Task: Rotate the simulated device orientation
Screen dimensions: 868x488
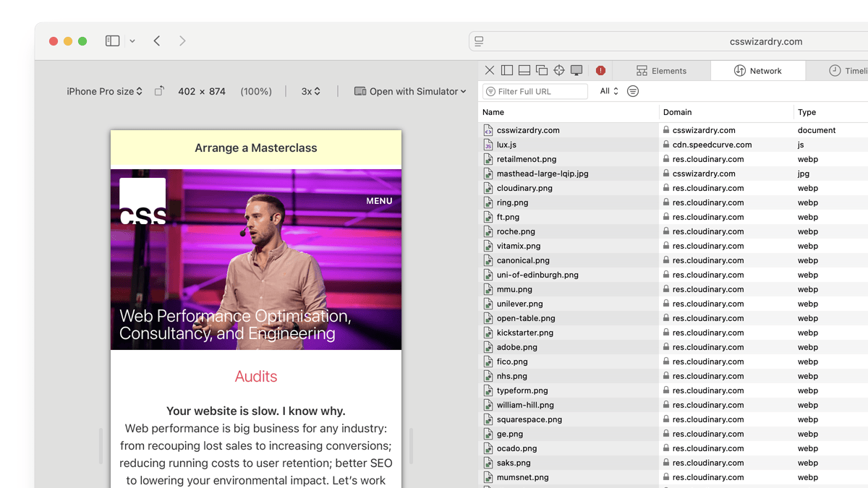Action: tap(158, 91)
